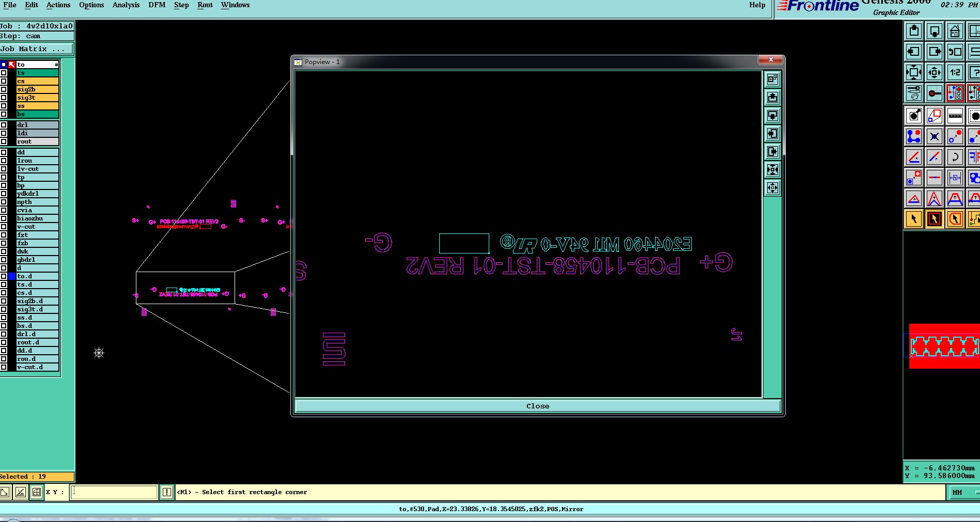Select the red-blue diagonal line stretch icon
The image size is (980, 522).
click(x=935, y=157)
